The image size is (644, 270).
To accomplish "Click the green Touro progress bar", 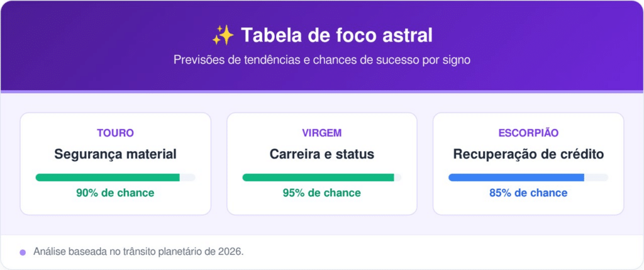I will [x=108, y=177].
